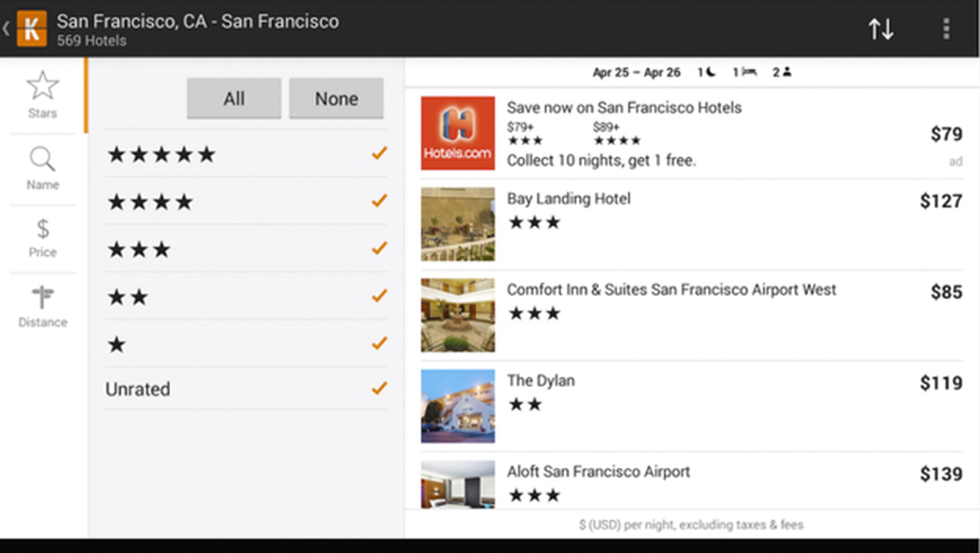Viewport: 980px width, 553px height.
Task: Tap the guests person icon
Action: click(787, 71)
